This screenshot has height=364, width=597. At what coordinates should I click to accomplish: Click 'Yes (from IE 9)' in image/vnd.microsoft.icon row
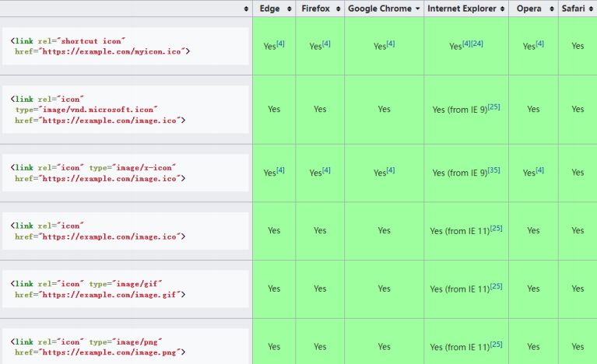coord(460,110)
